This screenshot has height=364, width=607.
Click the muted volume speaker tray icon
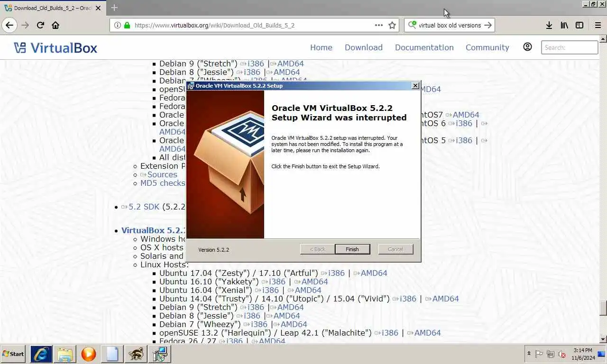tap(562, 354)
